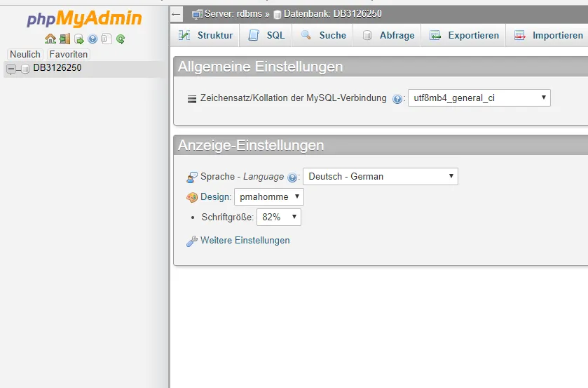Reload navigation panel with green refresh icon
The image size is (588, 388).
click(x=121, y=39)
